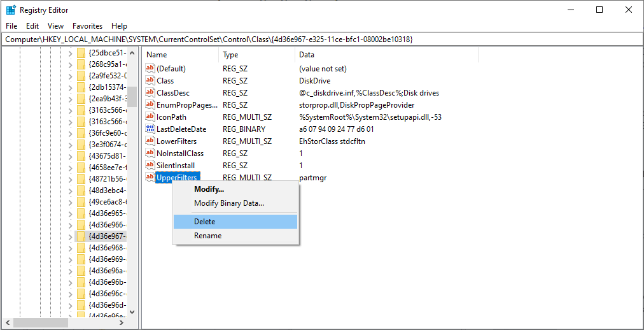Click 'storprop.dll,DiskPropPageProvider' data cell
This screenshot has height=330, width=644.
357,104
